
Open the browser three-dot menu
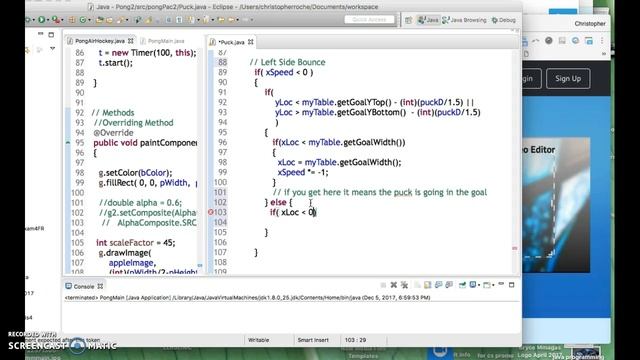click(602, 40)
